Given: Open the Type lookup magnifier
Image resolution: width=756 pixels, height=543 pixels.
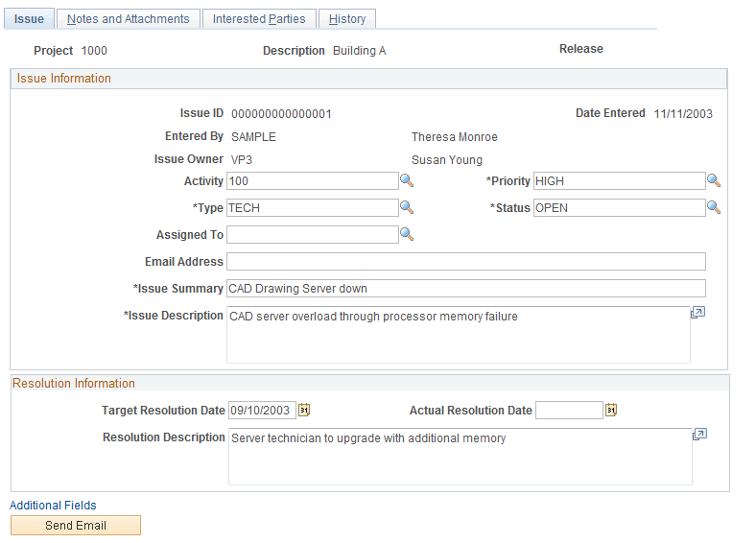Looking at the screenshot, I should click(x=407, y=207).
